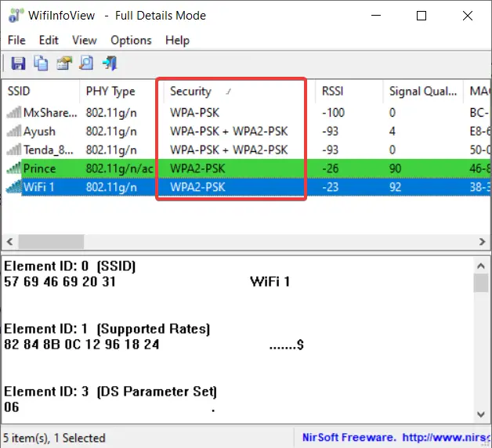Image resolution: width=492 pixels, height=448 pixels.
Task: Click the -100 RSSI value
Action: (x=333, y=113)
